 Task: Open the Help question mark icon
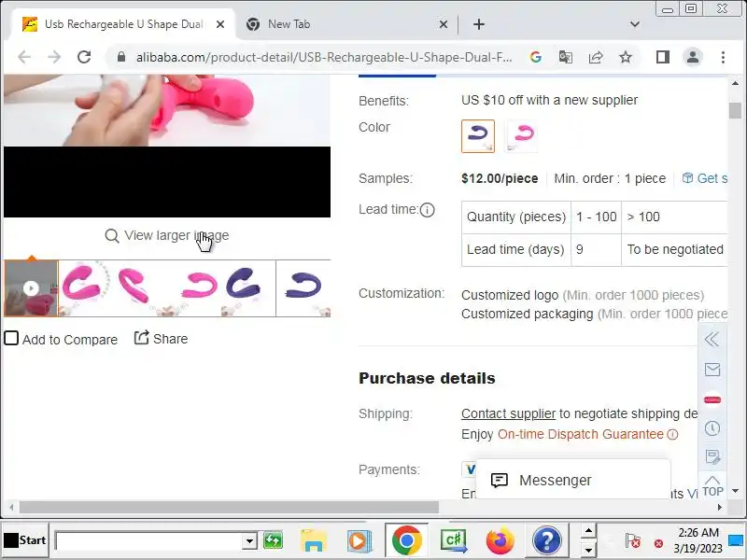(x=547, y=541)
